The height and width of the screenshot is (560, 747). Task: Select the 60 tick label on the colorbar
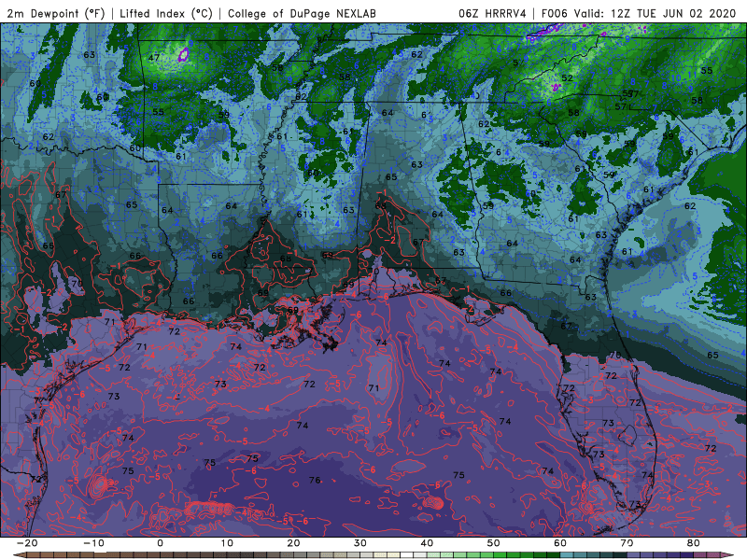click(560, 543)
